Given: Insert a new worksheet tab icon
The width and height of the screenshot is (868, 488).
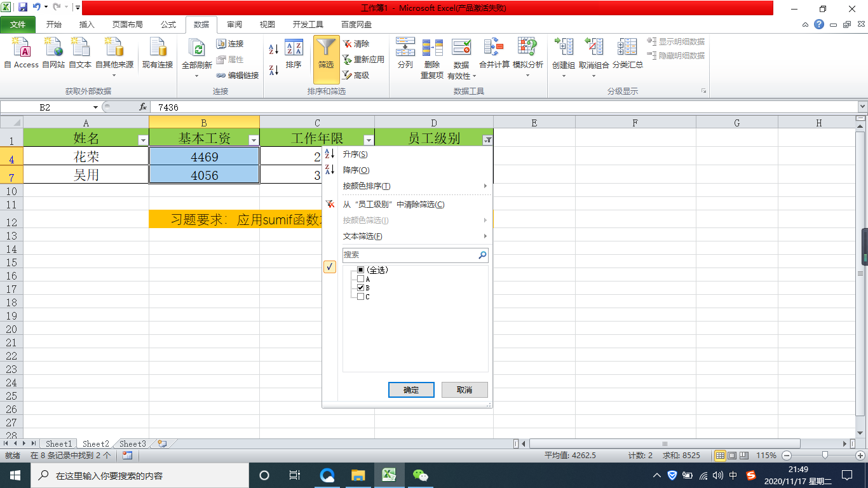Looking at the screenshot, I should click(162, 444).
